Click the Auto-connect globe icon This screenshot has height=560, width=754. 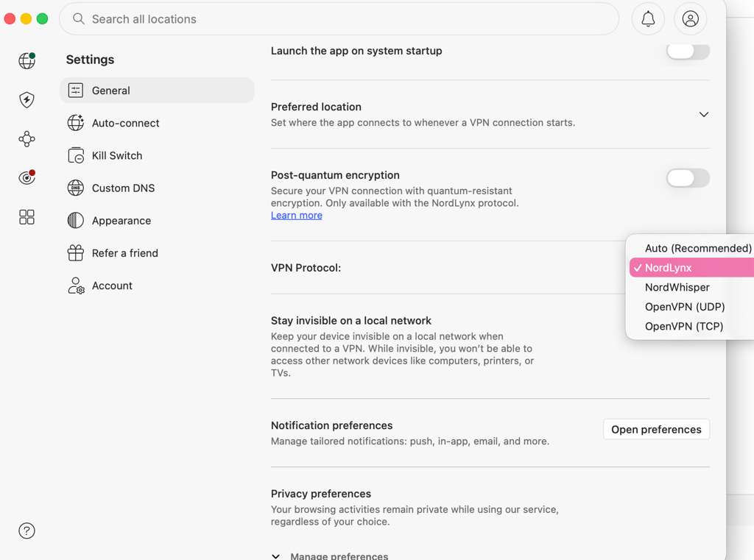click(x=76, y=123)
